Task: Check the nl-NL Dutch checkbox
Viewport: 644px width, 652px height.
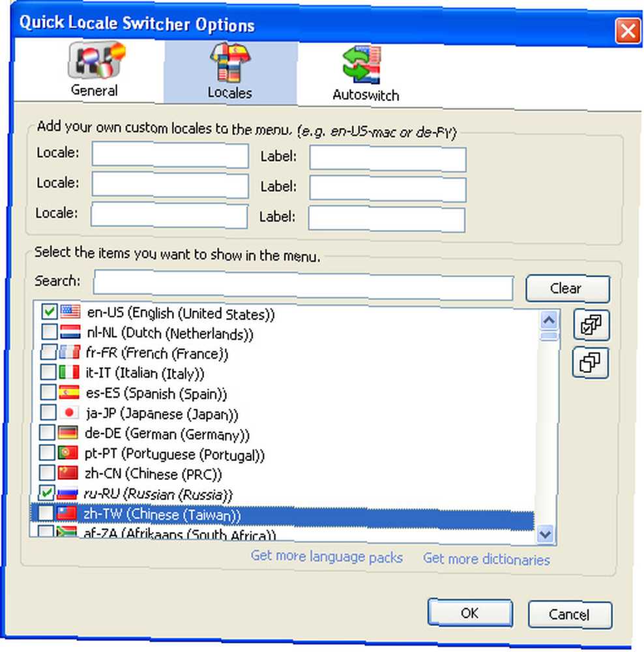Action: pyautogui.click(x=50, y=331)
